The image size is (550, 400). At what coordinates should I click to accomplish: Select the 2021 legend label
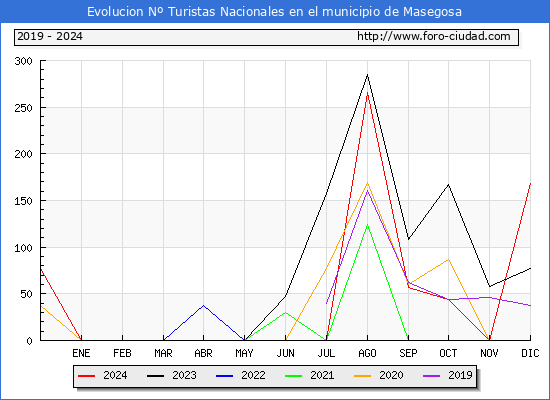[x=322, y=375]
